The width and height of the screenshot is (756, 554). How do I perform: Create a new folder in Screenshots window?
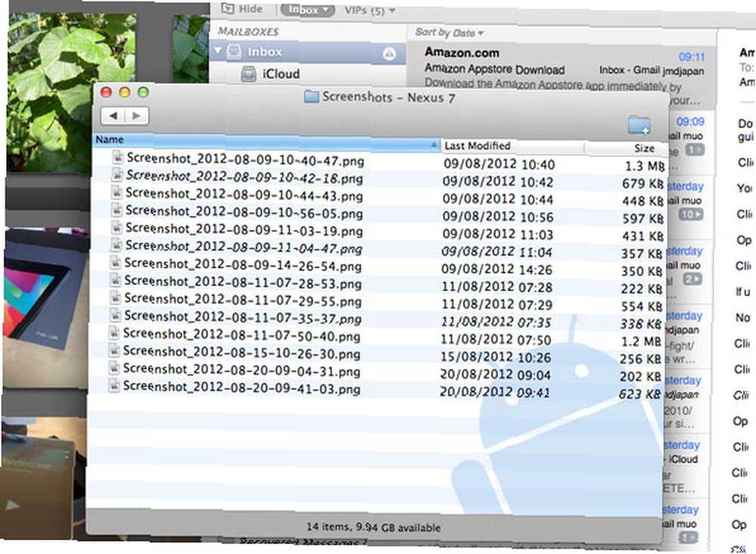pos(640,125)
